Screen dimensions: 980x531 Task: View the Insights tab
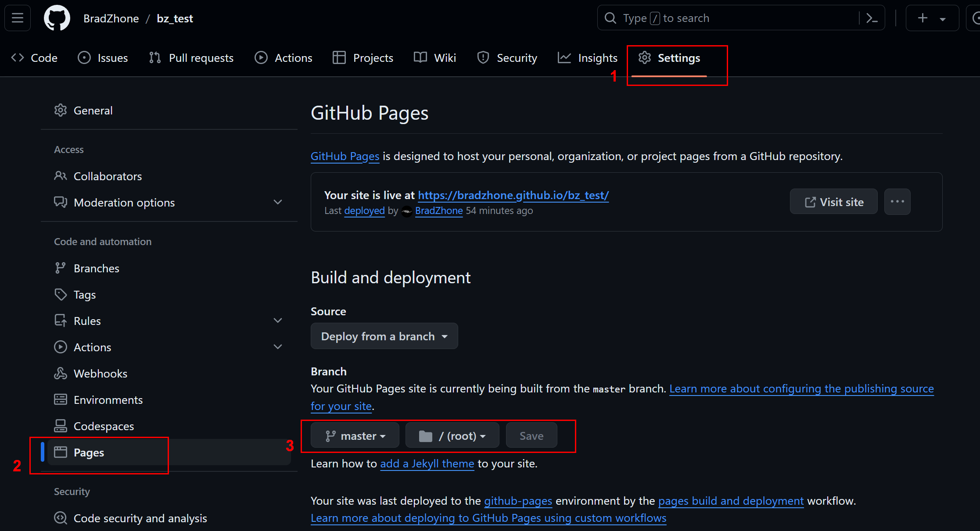pyautogui.click(x=588, y=58)
